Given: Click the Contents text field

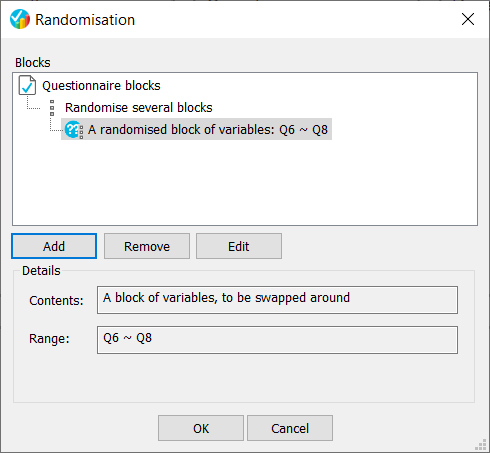Looking at the screenshot, I should tap(277, 300).
